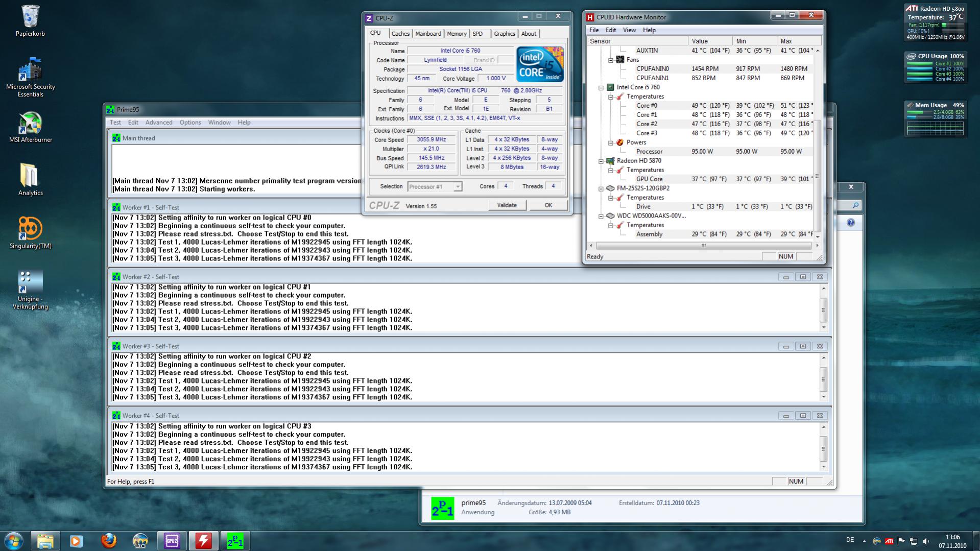Switch to the Caches tab in CPU-Z
980x551 pixels.
coord(400,34)
